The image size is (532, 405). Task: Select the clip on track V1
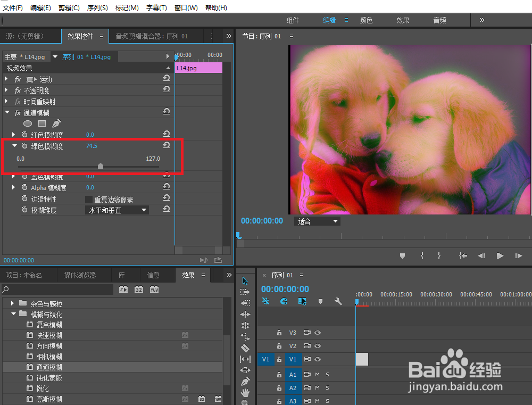click(362, 359)
